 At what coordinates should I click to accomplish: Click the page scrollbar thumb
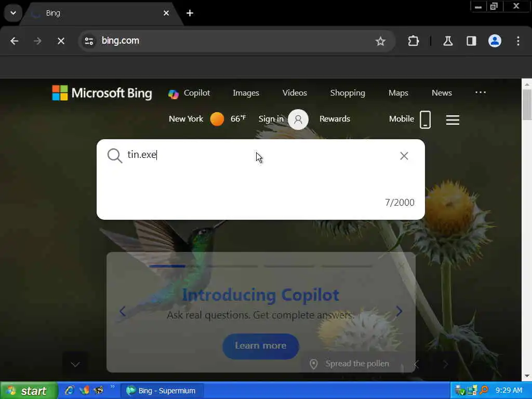pyautogui.click(x=527, y=105)
